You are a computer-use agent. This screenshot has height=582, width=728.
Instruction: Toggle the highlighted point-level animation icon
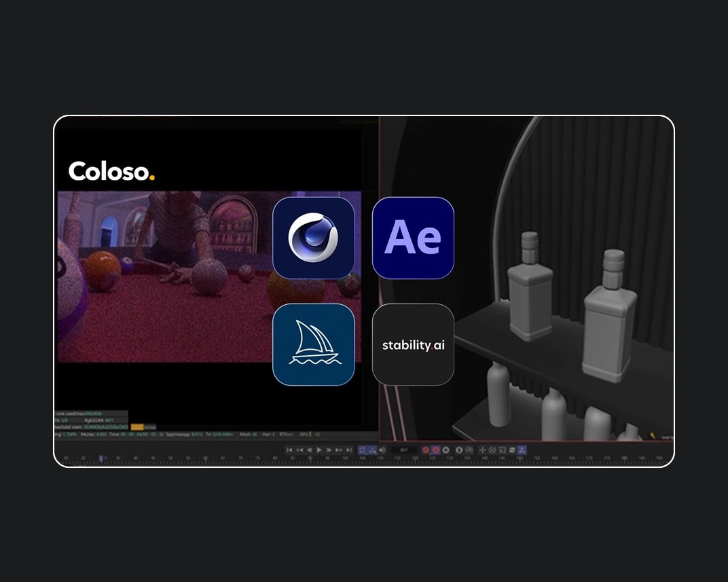pyautogui.click(x=522, y=450)
